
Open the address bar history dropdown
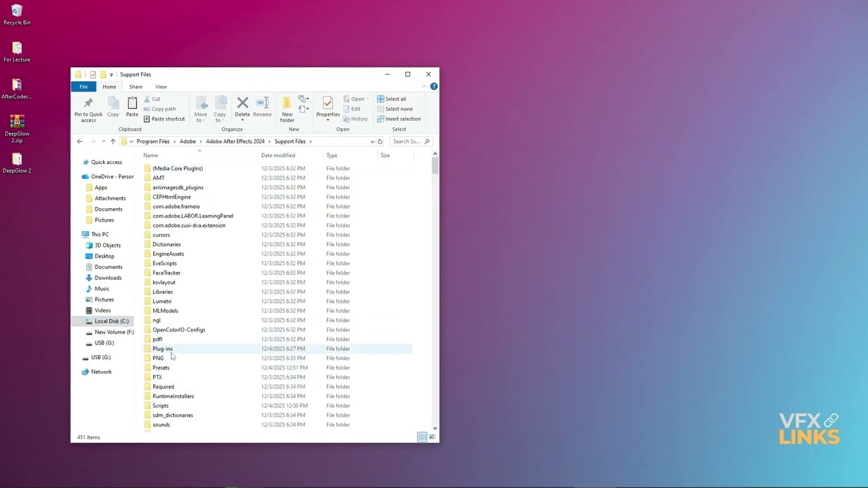[372, 142]
